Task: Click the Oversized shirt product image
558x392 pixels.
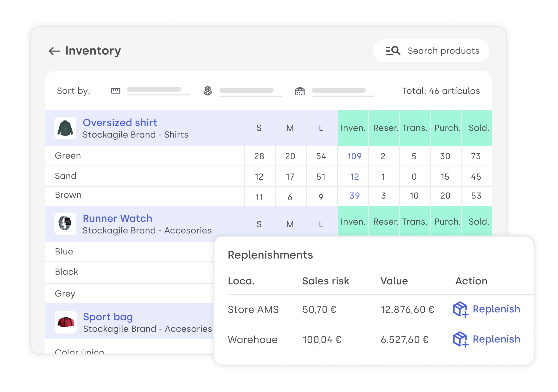Action: click(x=65, y=128)
